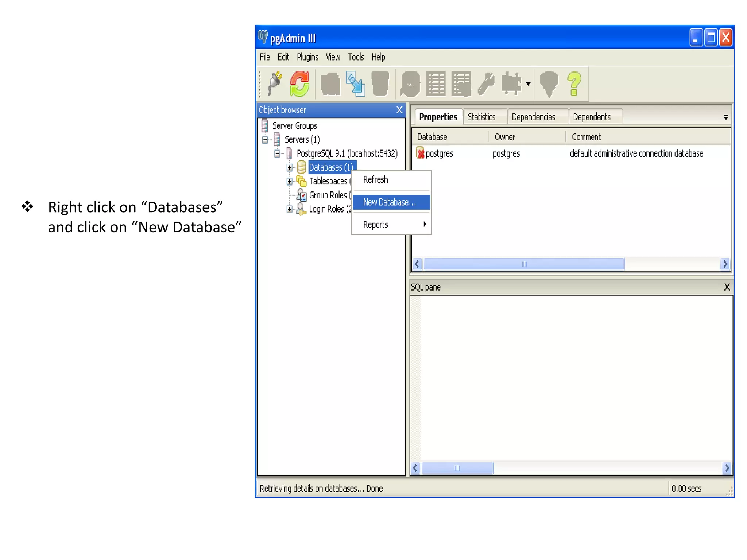Sort by the Owner column header
Viewport: 747px width, 560px height.
point(527,137)
